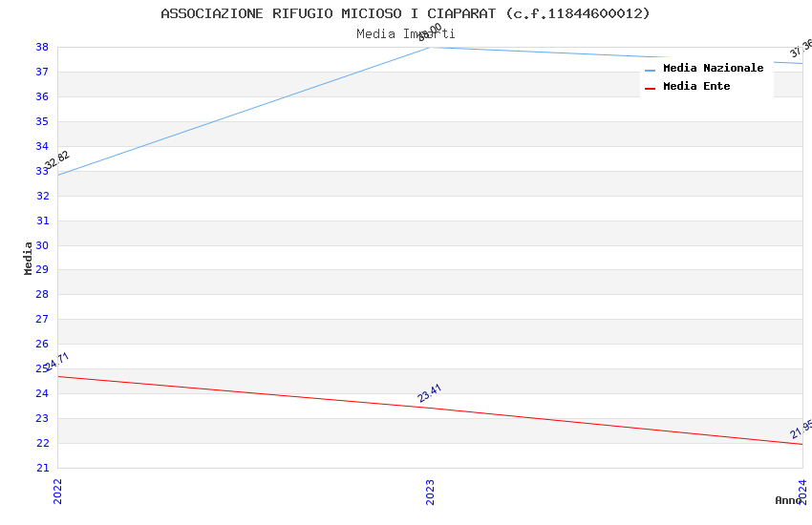
Task: Click the Anno x-axis title
Action: click(788, 500)
